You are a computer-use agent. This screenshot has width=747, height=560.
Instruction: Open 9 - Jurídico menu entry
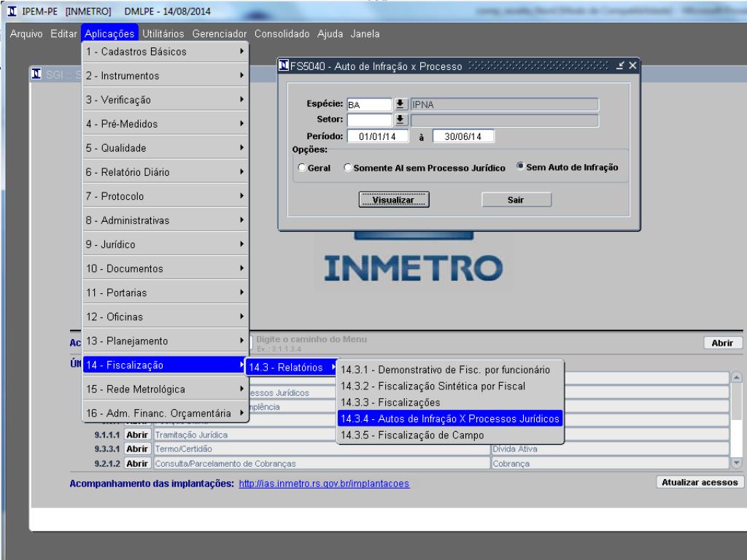pos(166,244)
